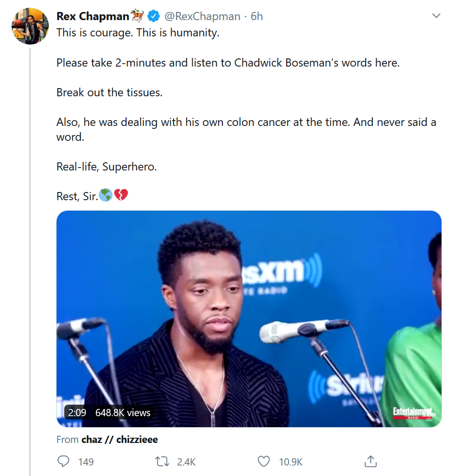Click the 149 replies count
453x476 pixels.
pos(86,462)
